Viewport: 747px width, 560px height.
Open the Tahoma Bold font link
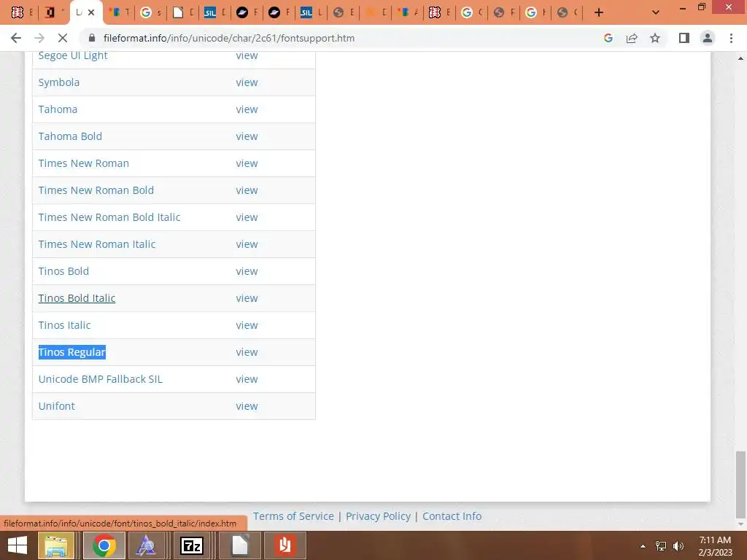pyautogui.click(x=70, y=136)
